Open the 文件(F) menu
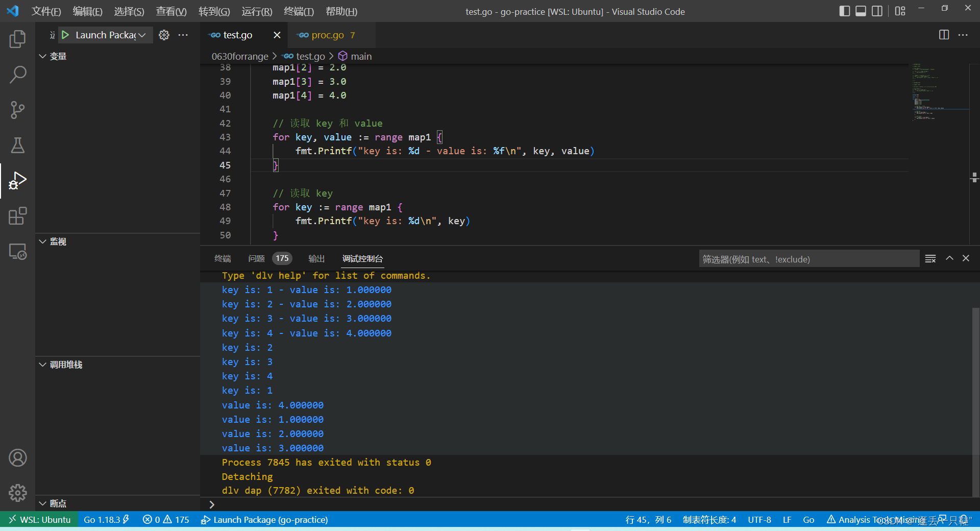The height and width of the screenshot is (531, 980). [46, 11]
